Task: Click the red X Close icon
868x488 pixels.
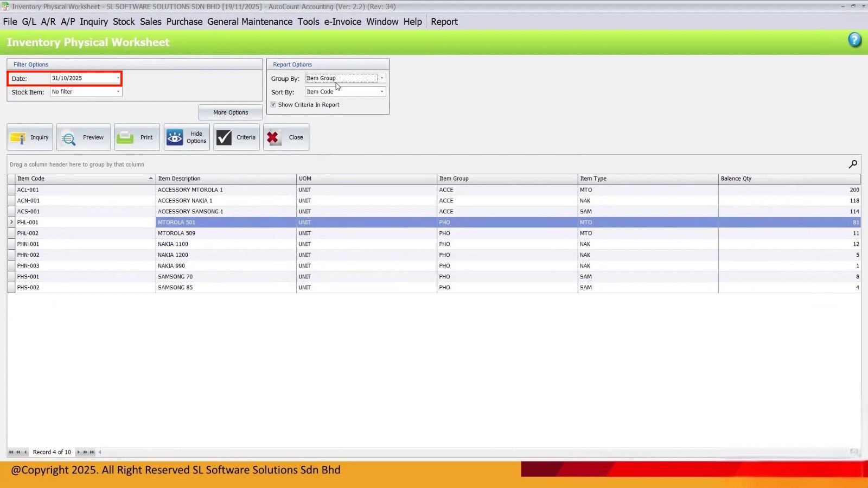Action: pos(273,137)
